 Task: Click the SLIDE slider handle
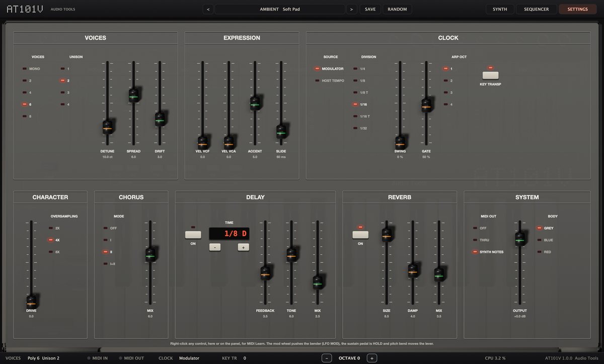[281, 131]
